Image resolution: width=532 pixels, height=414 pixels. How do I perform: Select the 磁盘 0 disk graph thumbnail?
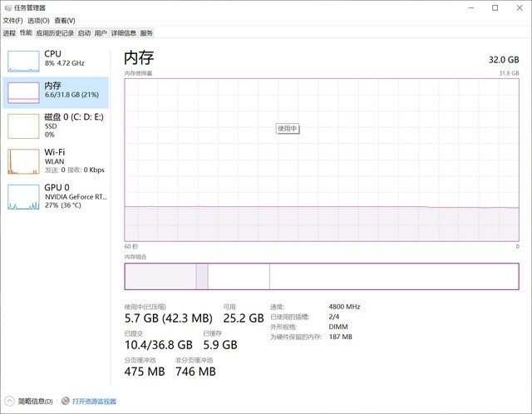tap(23, 126)
